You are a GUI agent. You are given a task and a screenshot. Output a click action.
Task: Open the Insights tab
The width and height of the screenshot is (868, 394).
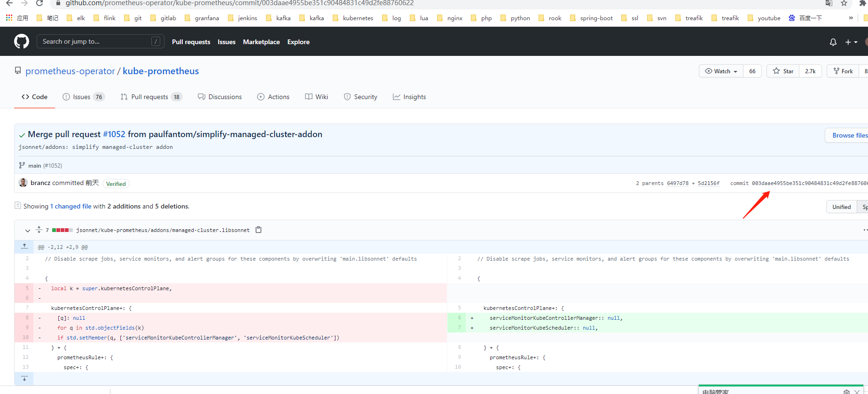409,97
